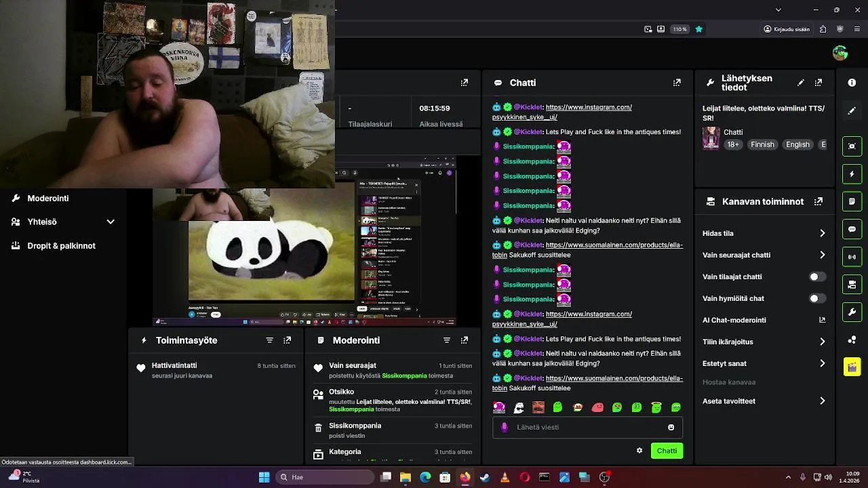Insert the troll face emote

(x=519, y=407)
